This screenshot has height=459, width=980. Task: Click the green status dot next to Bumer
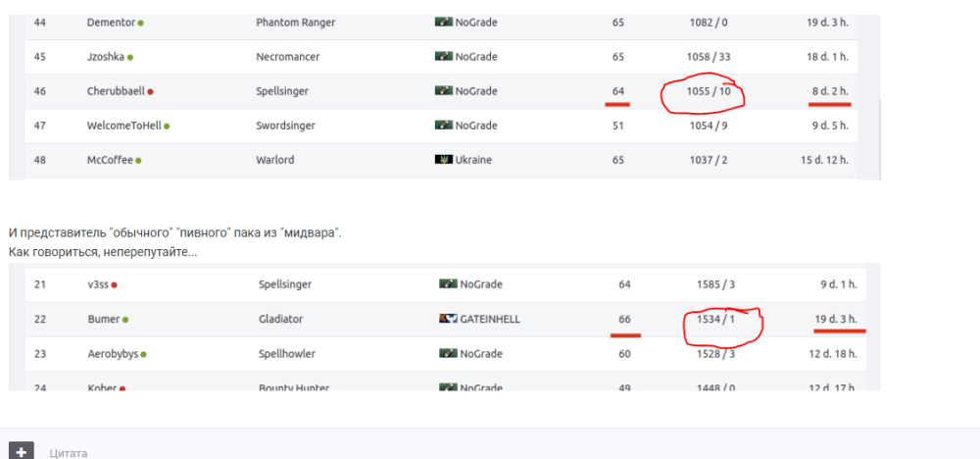[125, 319]
